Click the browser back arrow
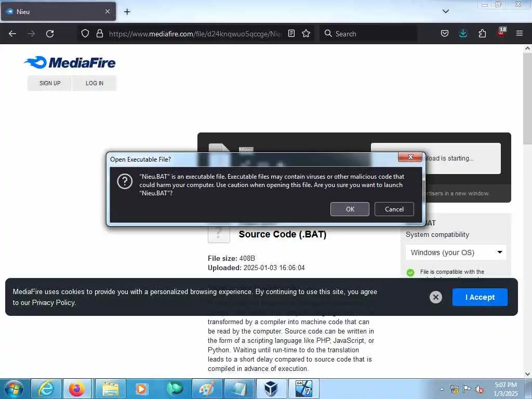The height and width of the screenshot is (399, 532). [x=12, y=34]
